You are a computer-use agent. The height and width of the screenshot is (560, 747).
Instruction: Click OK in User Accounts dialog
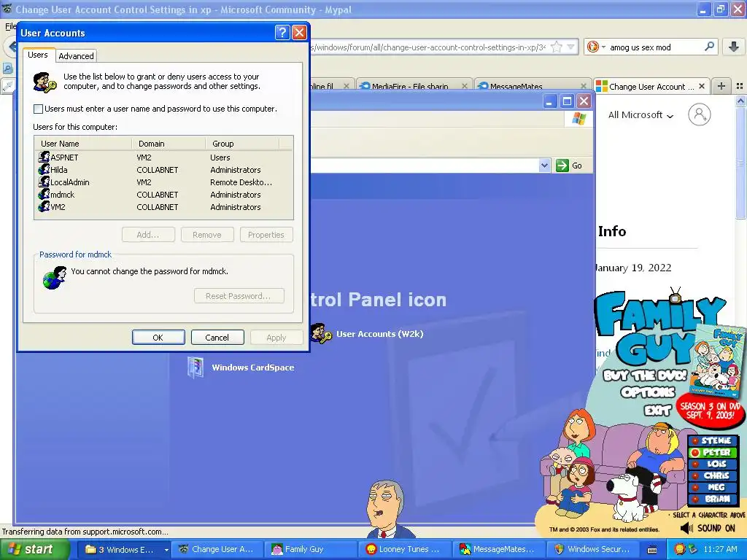[158, 337]
